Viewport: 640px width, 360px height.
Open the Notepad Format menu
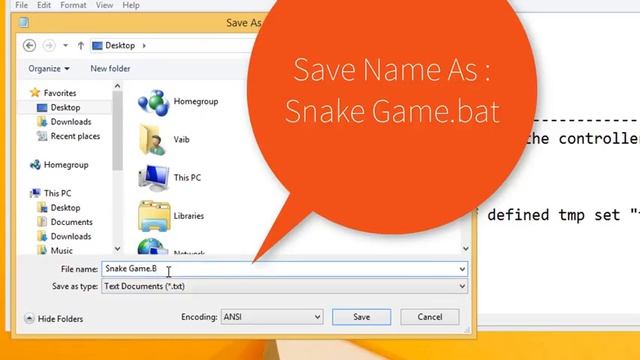(73, 5)
